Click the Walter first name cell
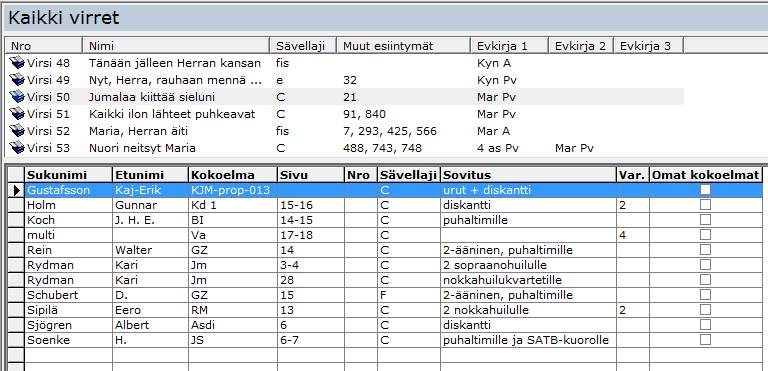Viewport: 768px width, 371px height. coord(150,250)
